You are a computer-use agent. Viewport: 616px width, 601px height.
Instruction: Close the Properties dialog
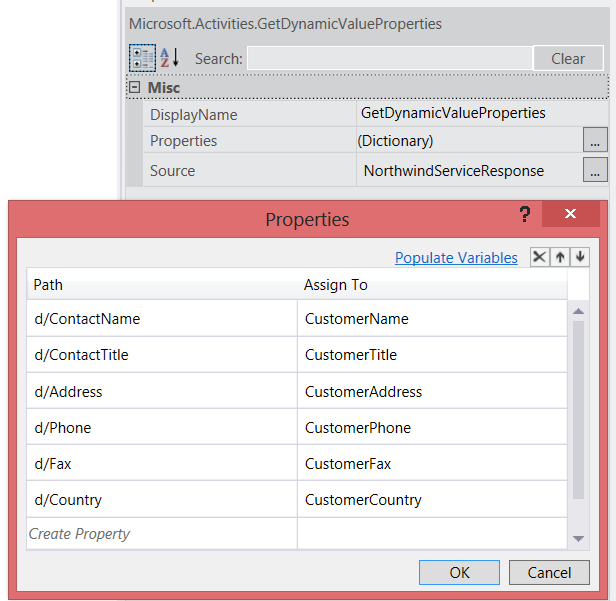pos(570,214)
